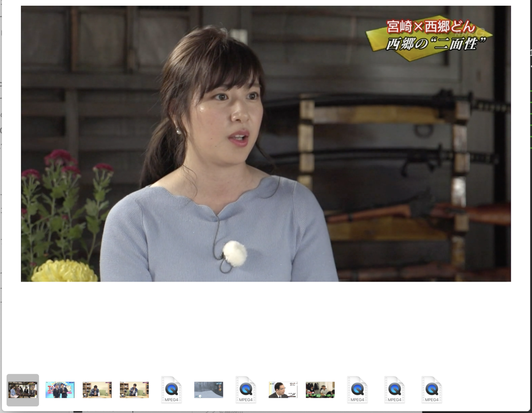Click the gray selection highlight behind the first thumbnail

(23, 377)
